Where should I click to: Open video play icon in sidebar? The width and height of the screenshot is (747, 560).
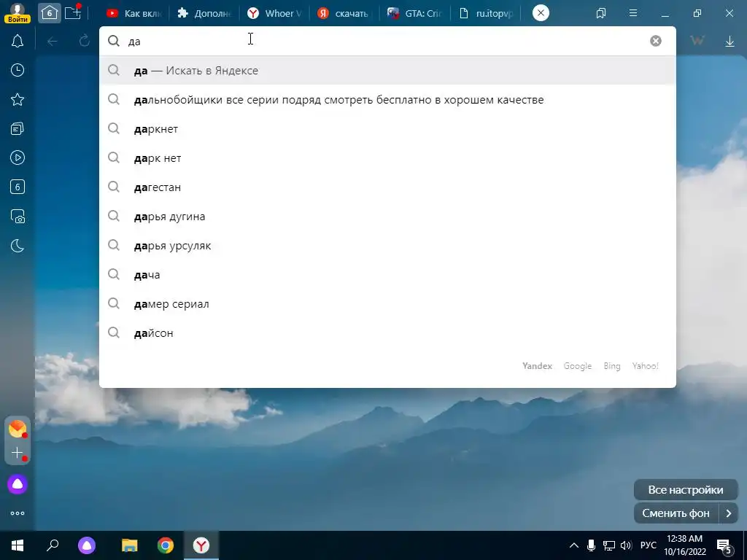tap(18, 157)
